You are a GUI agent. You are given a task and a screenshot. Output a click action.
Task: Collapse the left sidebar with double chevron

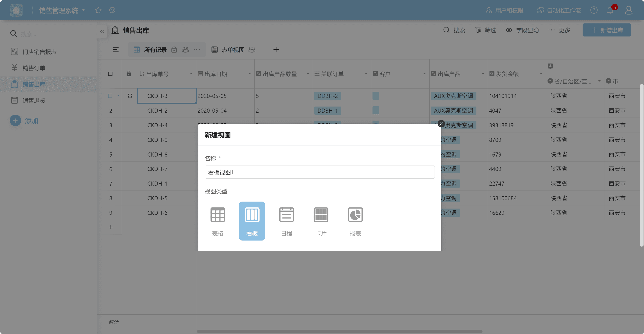point(102,32)
